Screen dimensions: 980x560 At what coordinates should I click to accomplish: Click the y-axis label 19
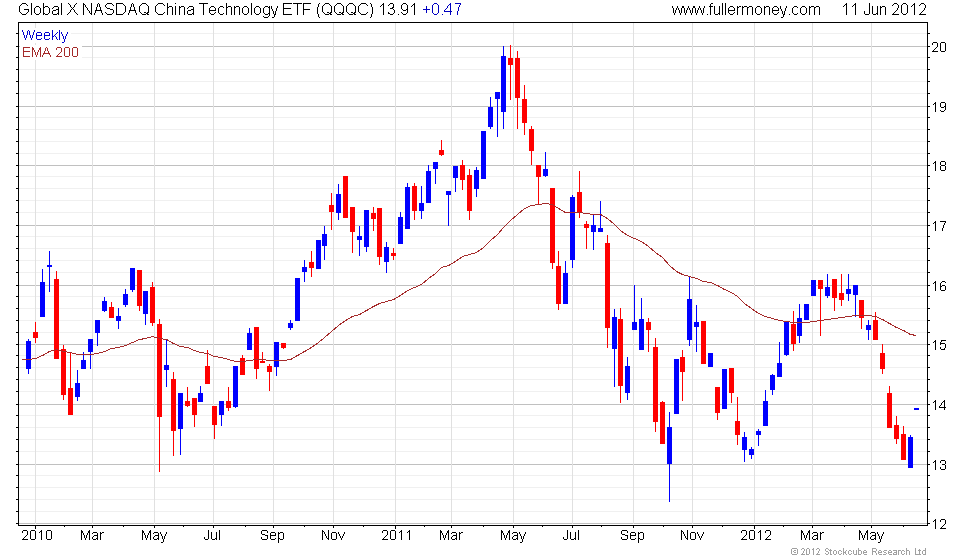(x=939, y=107)
